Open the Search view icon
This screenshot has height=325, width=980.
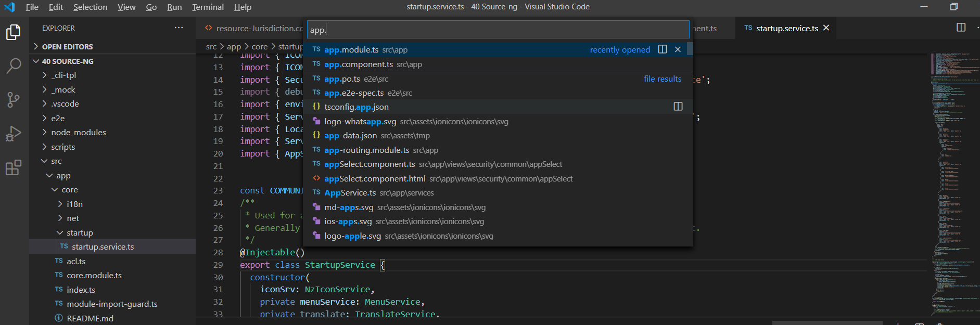(14, 66)
